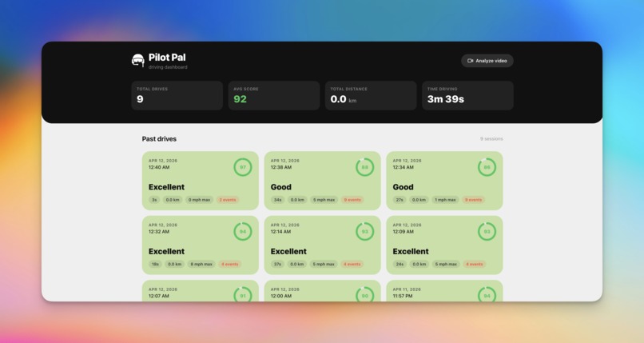Click '4 events' chip on 12:14 AM drive
Image resolution: width=644 pixels, height=343 pixels.
click(352, 264)
